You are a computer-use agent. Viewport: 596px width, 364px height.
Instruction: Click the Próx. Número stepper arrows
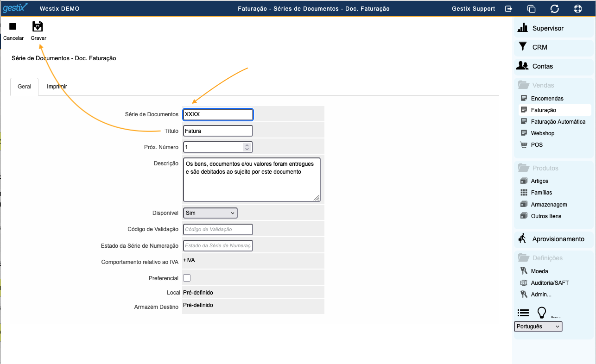[247, 147]
